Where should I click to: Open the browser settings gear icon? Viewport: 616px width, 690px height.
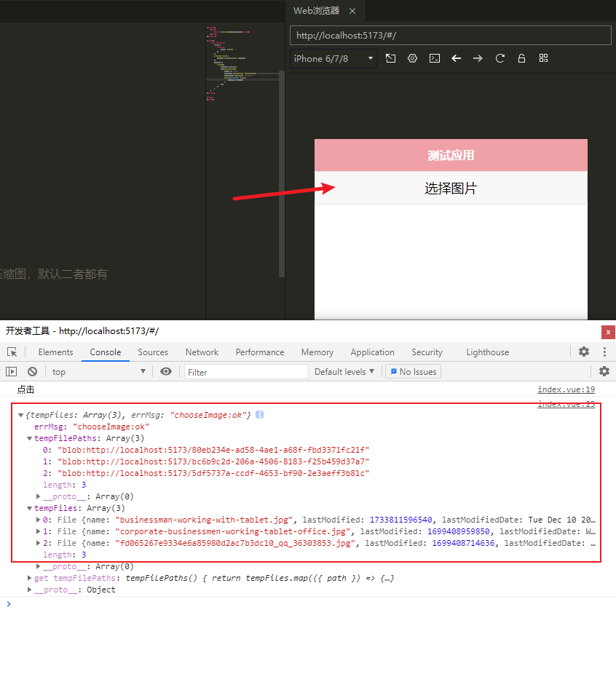coord(412,58)
